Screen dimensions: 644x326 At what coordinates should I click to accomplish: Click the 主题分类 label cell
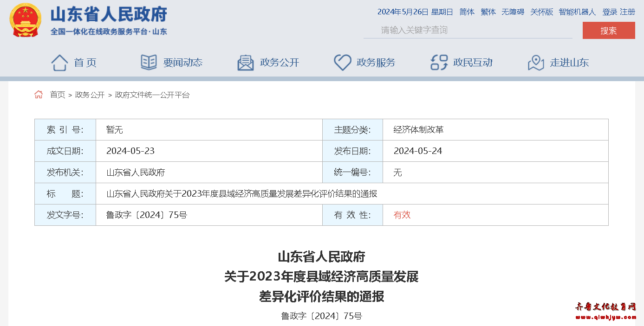pyautogui.click(x=352, y=130)
